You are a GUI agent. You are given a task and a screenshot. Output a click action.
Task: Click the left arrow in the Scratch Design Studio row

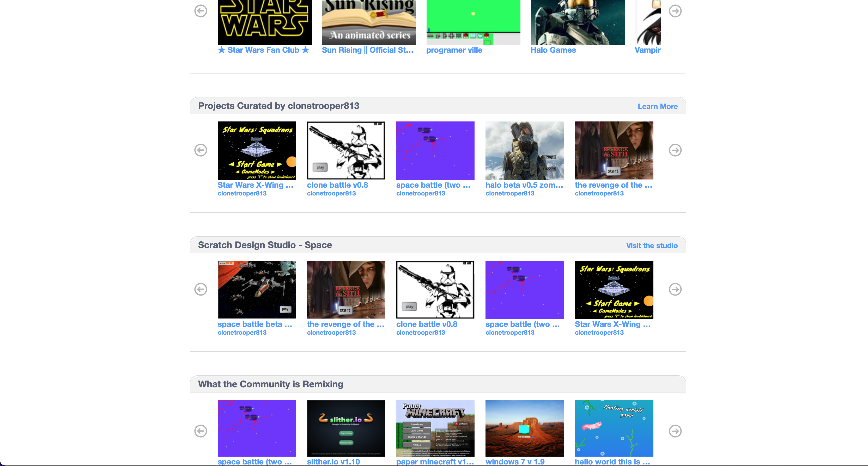tap(201, 289)
